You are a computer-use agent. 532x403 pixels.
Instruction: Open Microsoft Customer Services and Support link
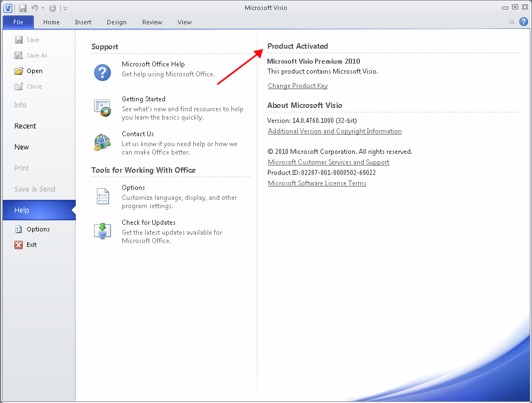(x=328, y=162)
